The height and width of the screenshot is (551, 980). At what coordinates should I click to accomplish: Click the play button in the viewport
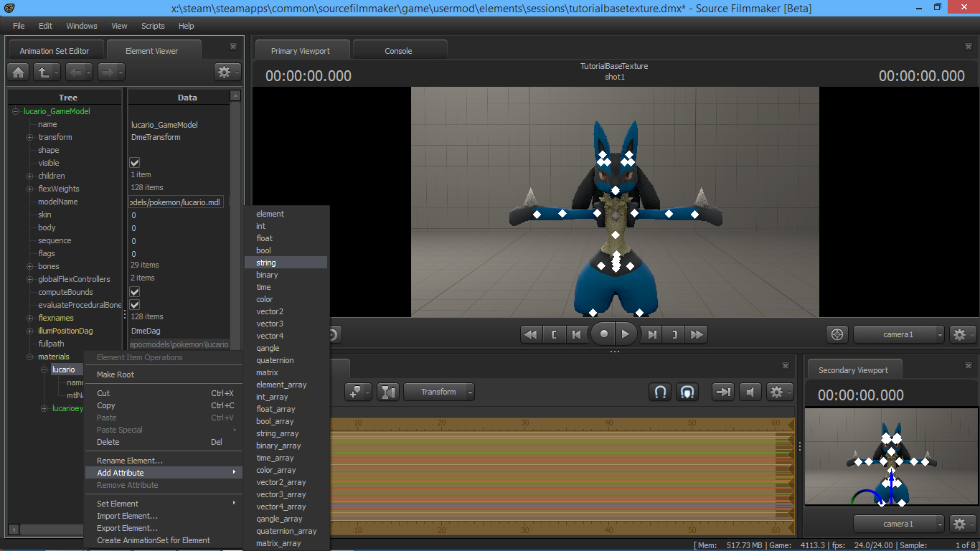[626, 334]
